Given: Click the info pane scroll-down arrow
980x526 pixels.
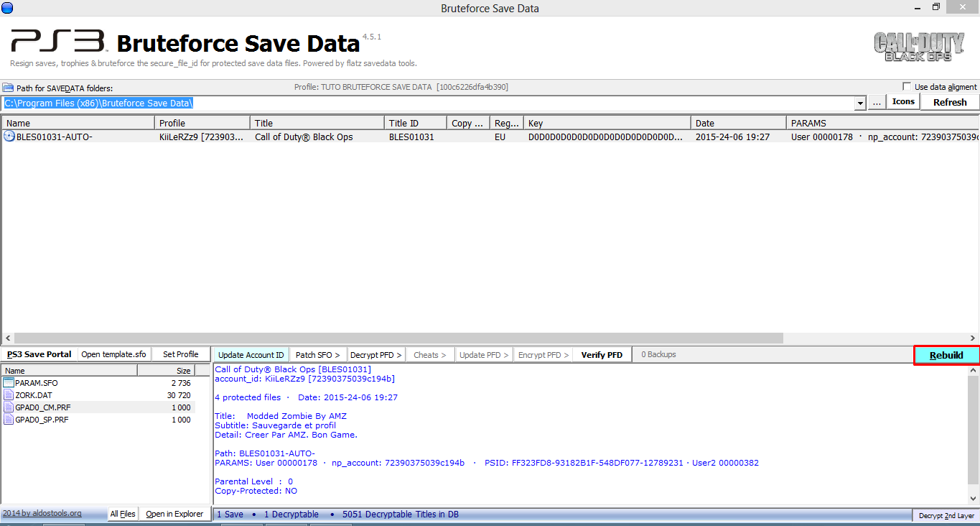Looking at the screenshot, I should pyautogui.click(x=973, y=499).
